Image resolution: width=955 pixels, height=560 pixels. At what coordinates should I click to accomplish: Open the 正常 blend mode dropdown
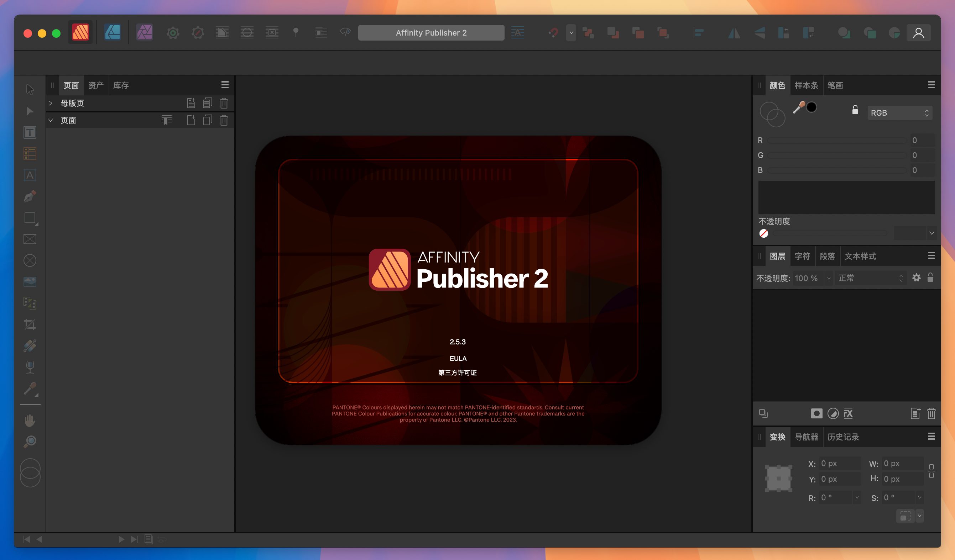coord(871,278)
